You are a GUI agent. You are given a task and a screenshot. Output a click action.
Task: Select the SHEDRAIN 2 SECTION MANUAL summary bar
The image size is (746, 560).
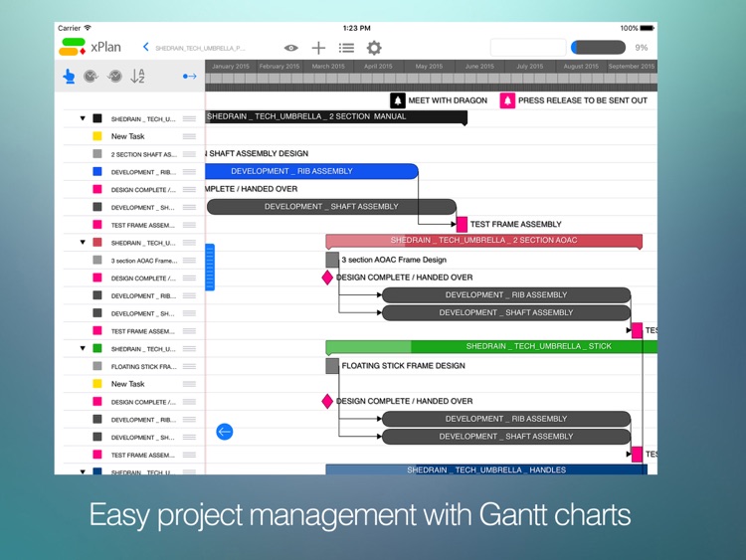pyautogui.click(x=336, y=117)
